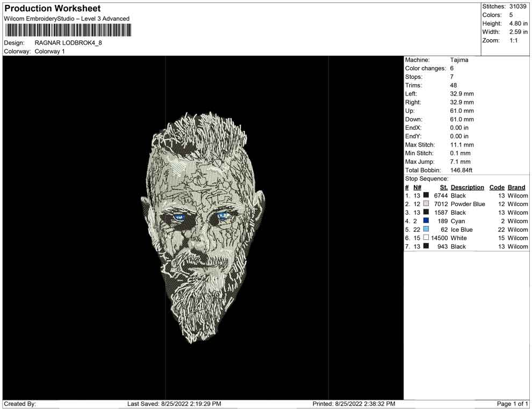
Task: Select the Stop Sequence heading
Action: [427, 179]
